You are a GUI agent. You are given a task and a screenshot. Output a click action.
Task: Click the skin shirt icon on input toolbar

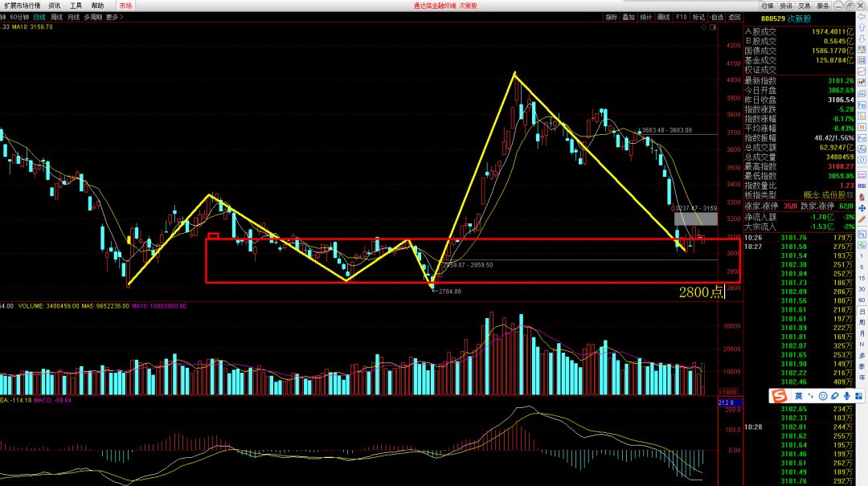click(x=835, y=396)
